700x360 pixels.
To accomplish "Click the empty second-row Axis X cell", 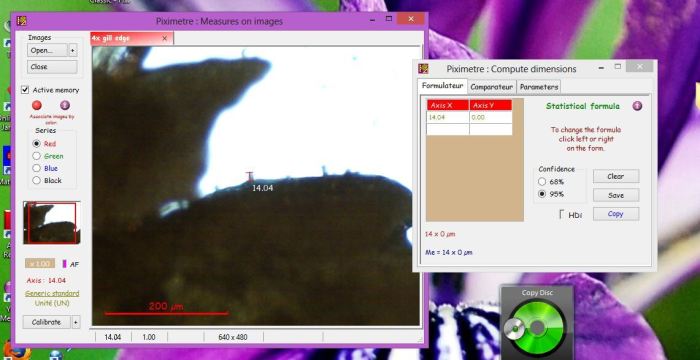I will (x=448, y=129).
